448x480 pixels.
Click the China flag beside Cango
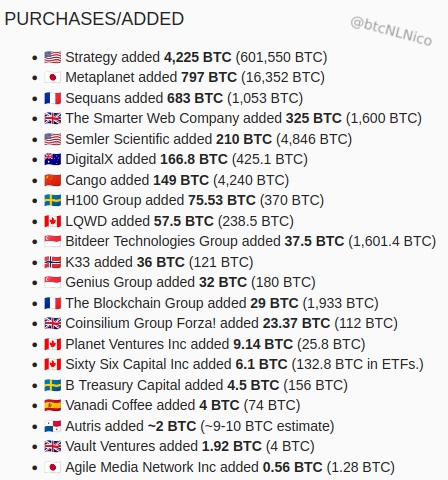(x=53, y=180)
